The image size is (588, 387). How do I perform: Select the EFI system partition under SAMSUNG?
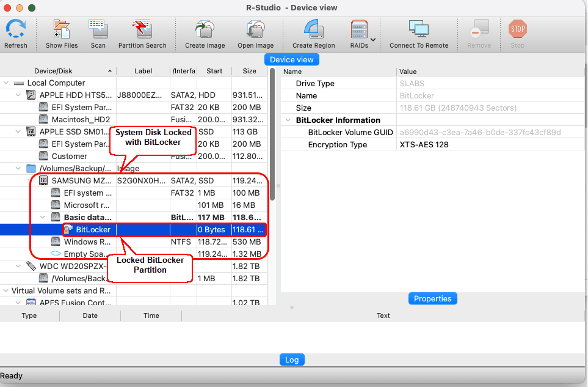click(88, 193)
